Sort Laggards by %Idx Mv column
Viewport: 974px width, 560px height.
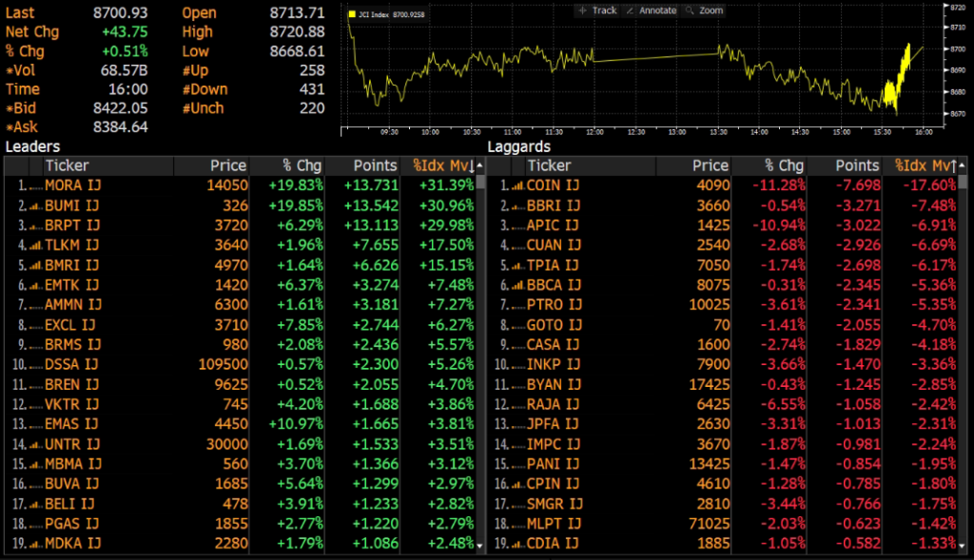point(924,165)
